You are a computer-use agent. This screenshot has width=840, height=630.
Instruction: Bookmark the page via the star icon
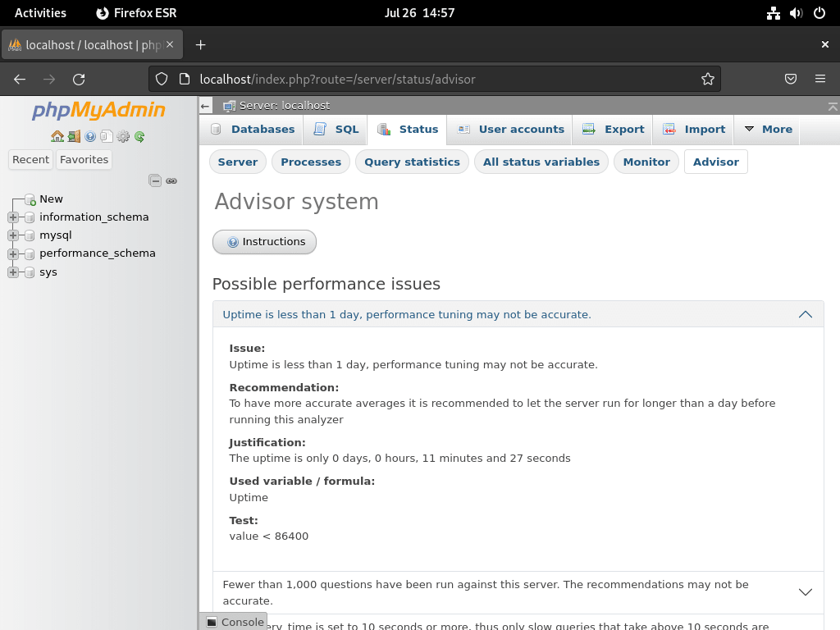pos(707,79)
